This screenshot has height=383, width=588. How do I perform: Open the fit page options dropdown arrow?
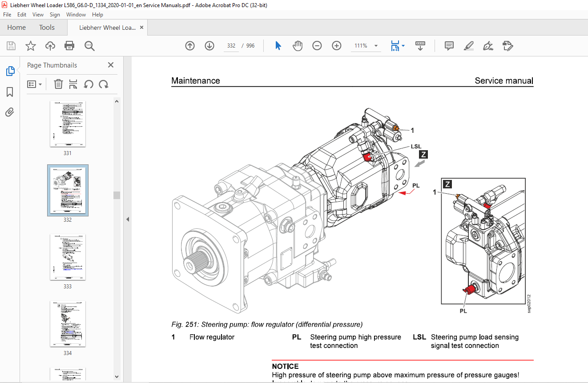click(x=403, y=46)
